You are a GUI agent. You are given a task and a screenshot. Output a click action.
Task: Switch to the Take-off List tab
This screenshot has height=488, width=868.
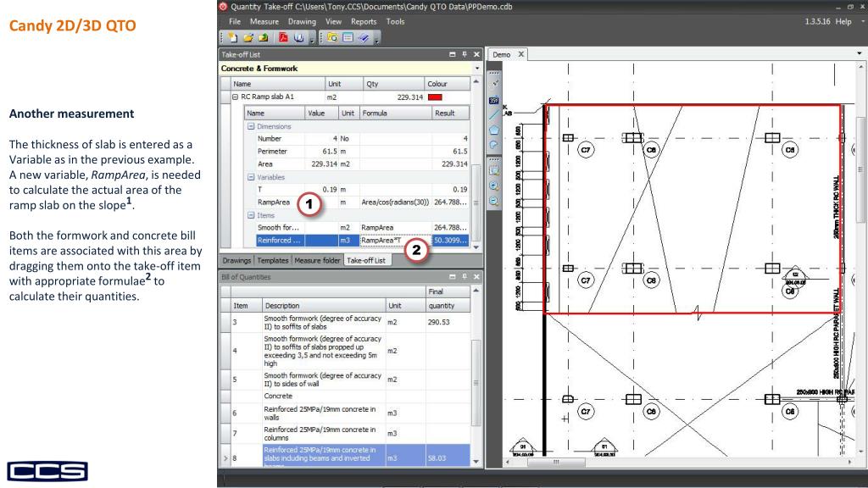(x=366, y=260)
